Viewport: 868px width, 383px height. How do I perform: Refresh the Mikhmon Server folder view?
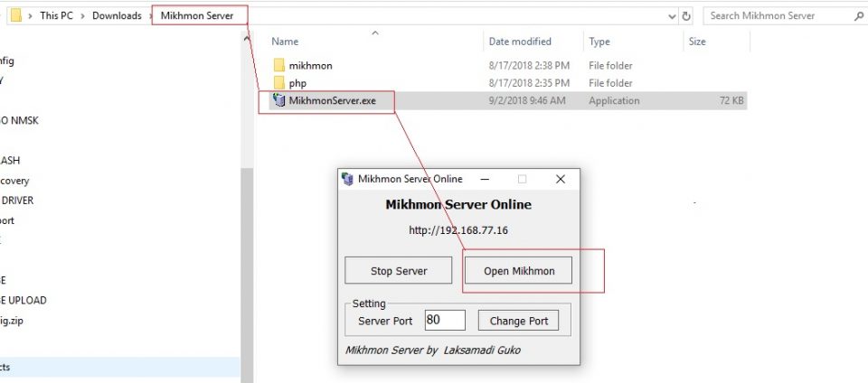point(686,16)
